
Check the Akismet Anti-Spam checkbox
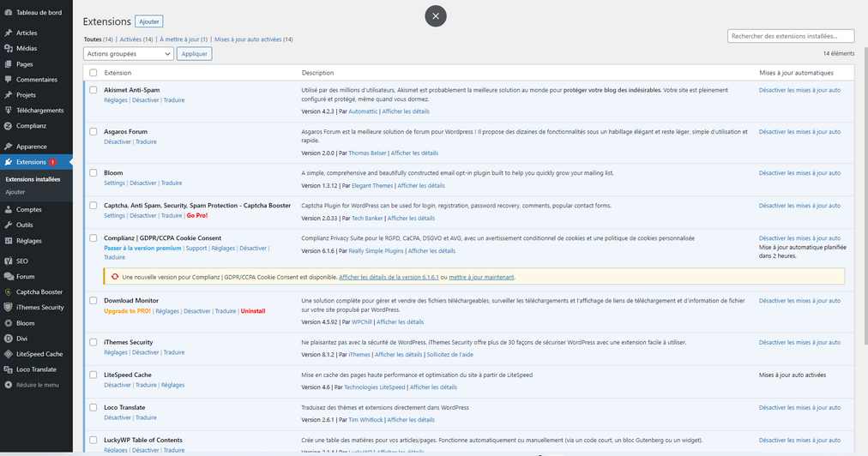click(x=93, y=90)
